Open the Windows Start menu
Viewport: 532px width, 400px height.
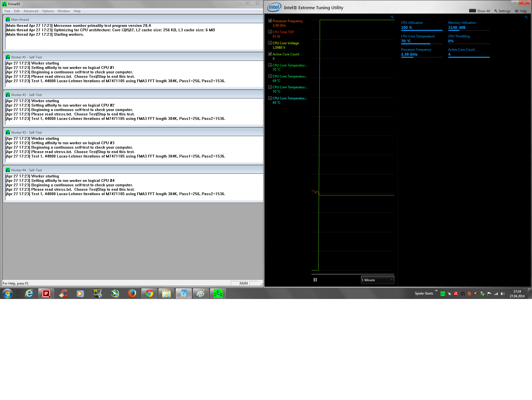click(x=7, y=293)
